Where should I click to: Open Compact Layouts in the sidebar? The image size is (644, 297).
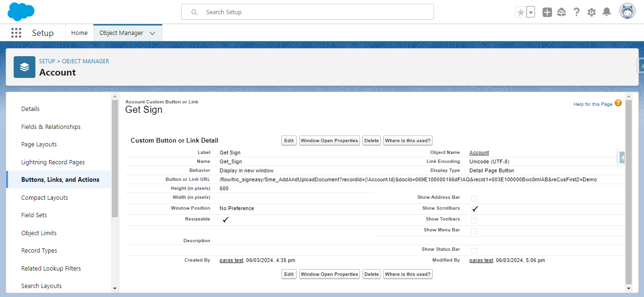[44, 197]
